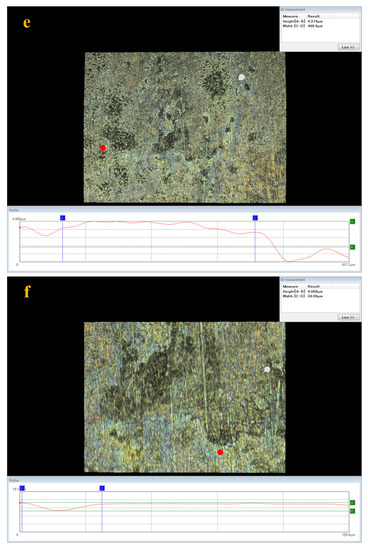This screenshot has height=550, width=368.
Task: Select lower green height marker in panel e profile
Action: pyautogui.click(x=352, y=247)
